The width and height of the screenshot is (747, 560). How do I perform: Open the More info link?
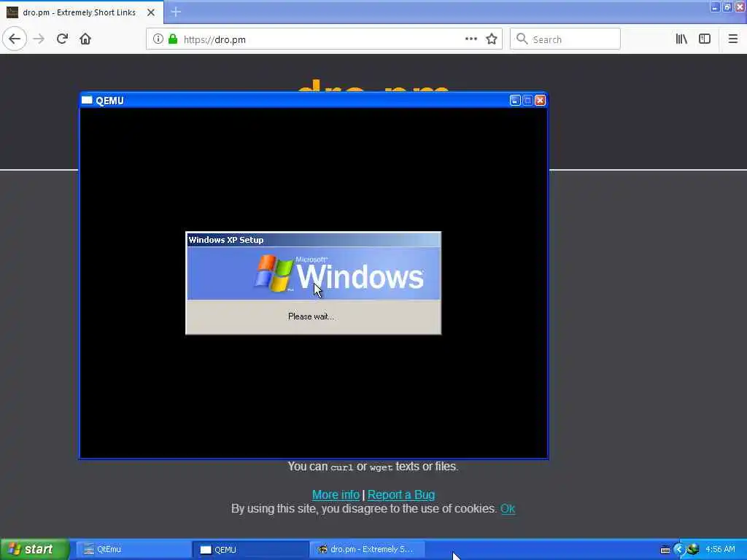pos(336,495)
